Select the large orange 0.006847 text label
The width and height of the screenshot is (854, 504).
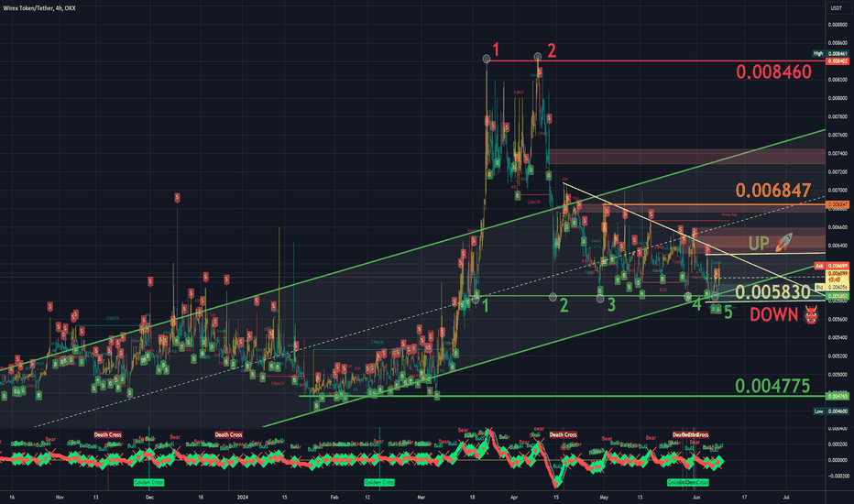(773, 191)
